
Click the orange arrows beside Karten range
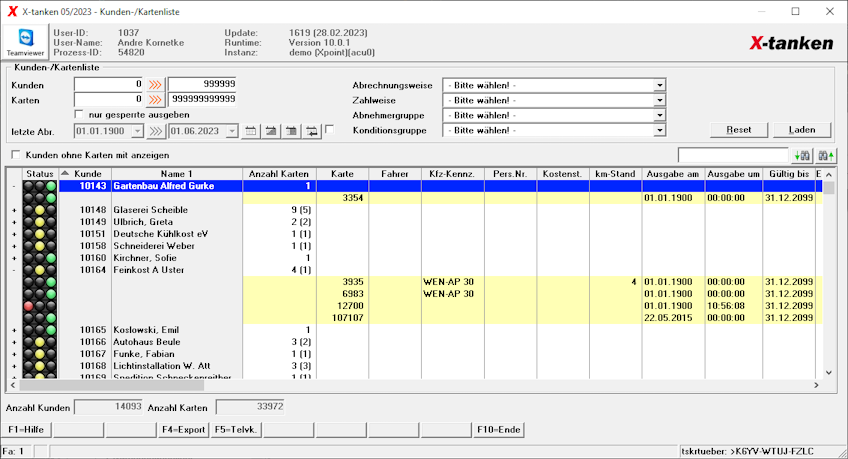[x=155, y=100]
